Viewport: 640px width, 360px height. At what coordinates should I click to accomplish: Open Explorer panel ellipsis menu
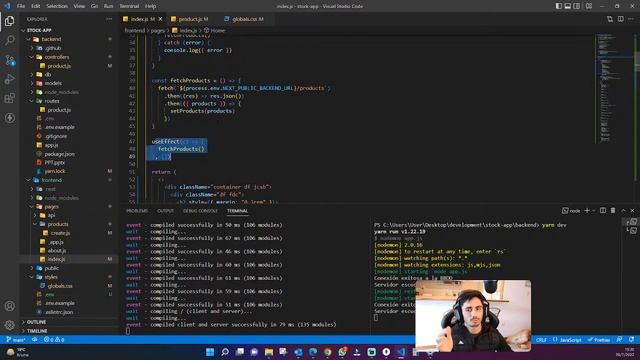tap(109, 19)
